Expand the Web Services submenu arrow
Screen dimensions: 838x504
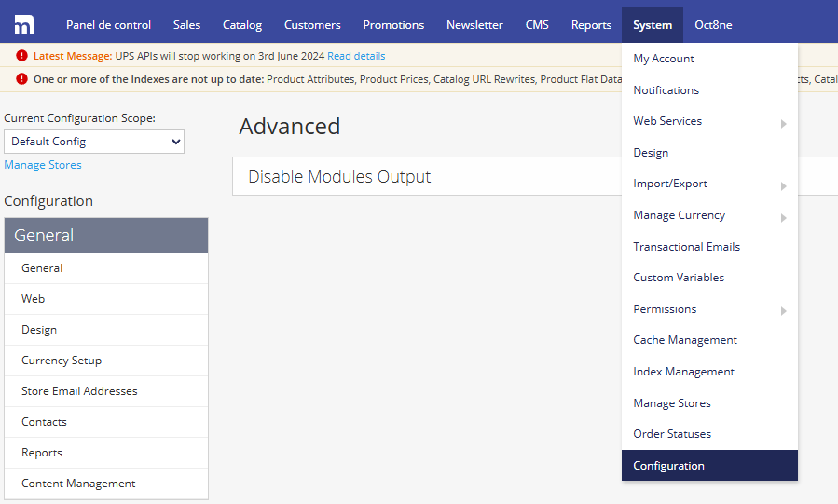(x=783, y=123)
